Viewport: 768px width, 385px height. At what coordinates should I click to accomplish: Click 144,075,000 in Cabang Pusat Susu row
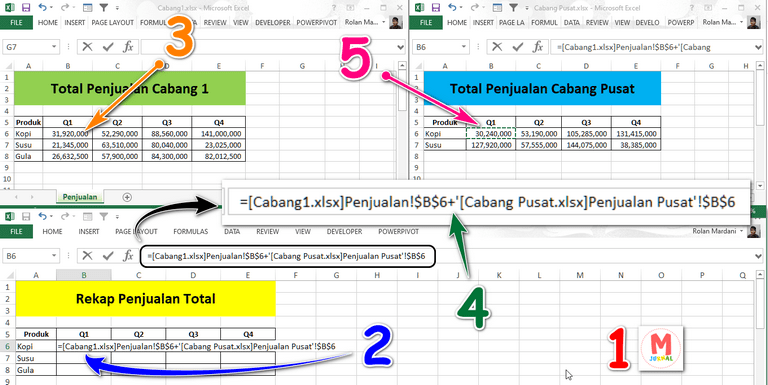[587, 145]
